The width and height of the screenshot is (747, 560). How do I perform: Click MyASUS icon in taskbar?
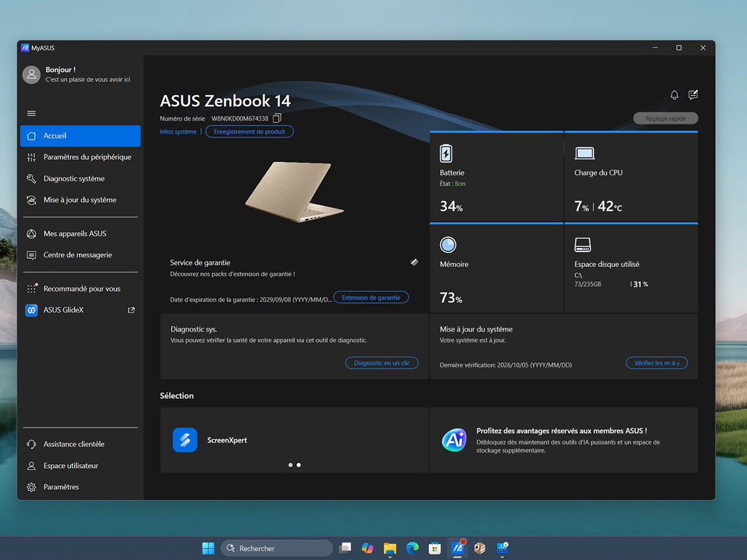(x=458, y=548)
